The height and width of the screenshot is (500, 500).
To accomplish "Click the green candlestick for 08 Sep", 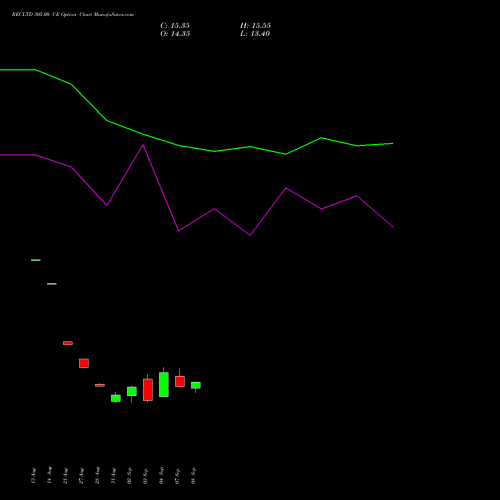I will (x=196, y=385).
